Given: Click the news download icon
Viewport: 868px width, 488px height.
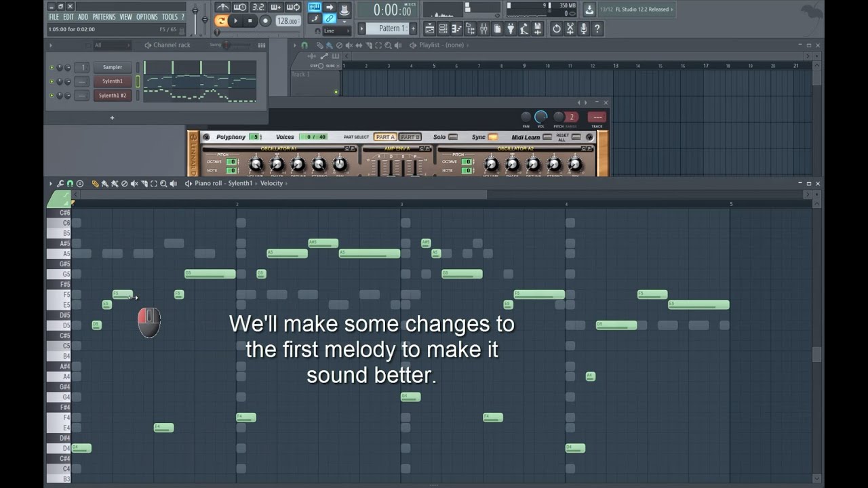Looking at the screenshot, I should click(589, 9).
